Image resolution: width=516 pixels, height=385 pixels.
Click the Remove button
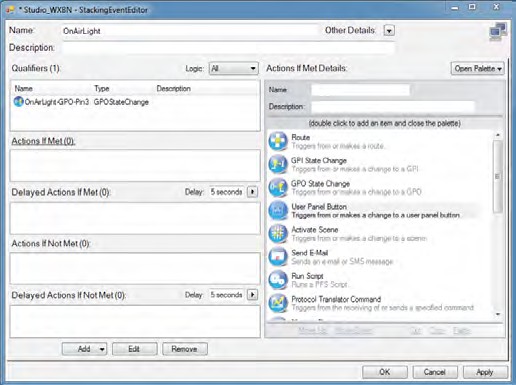click(185, 349)
